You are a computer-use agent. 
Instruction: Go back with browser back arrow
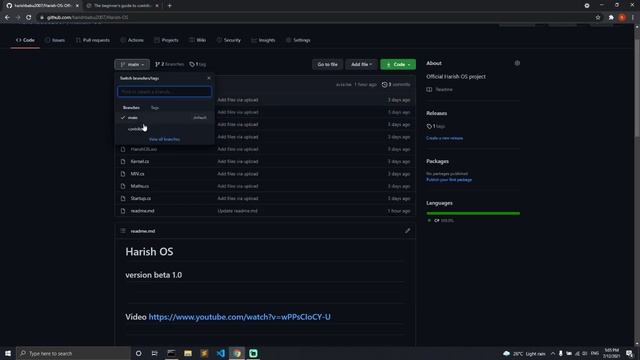click(x=7, y=18)
